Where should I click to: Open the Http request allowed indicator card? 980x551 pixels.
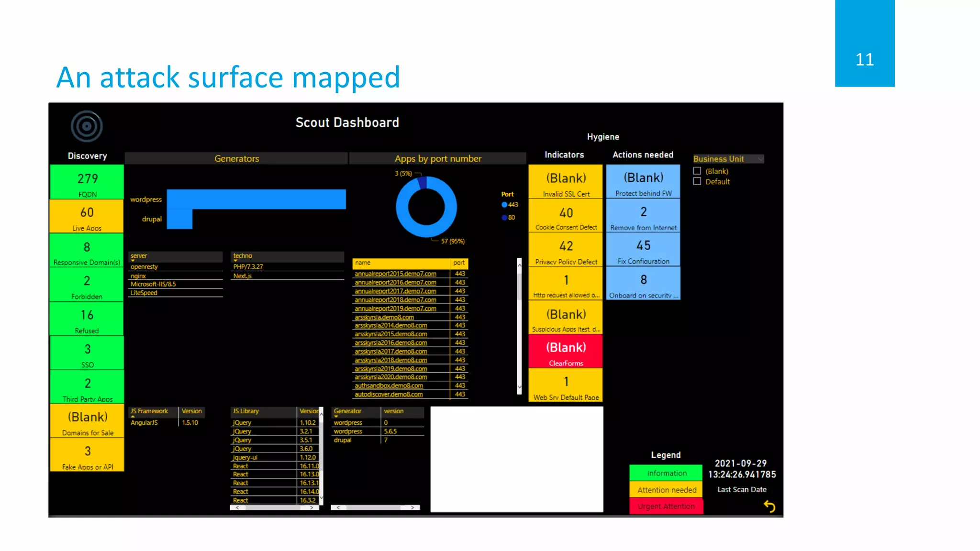566,284
